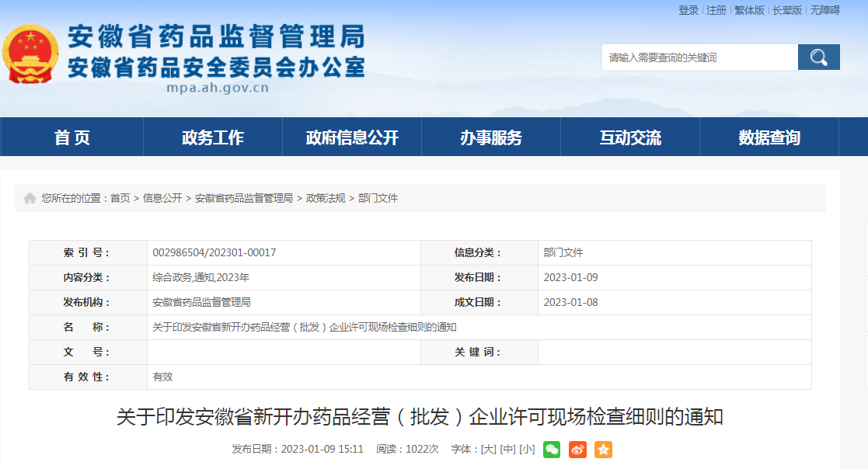The height and width of the screenshot is (469, 868).
Task: Click the 登录 link at top right
Action: 690,11
